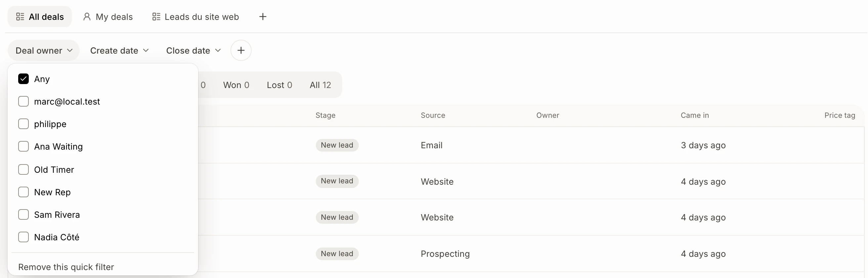868x278 pixels.
Task: Tick the Sam Rivera checkbox
Action: pyautogui.click(x=23, y=214)
